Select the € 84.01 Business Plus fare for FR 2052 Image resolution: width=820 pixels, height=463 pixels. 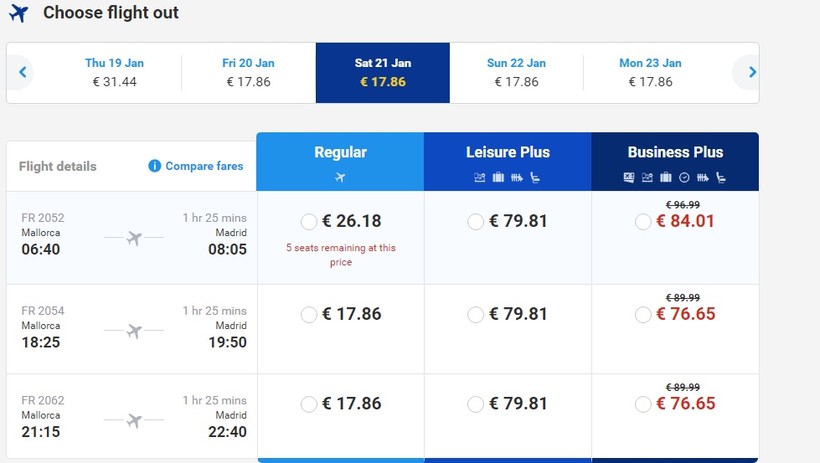click(x=643, y=222)
